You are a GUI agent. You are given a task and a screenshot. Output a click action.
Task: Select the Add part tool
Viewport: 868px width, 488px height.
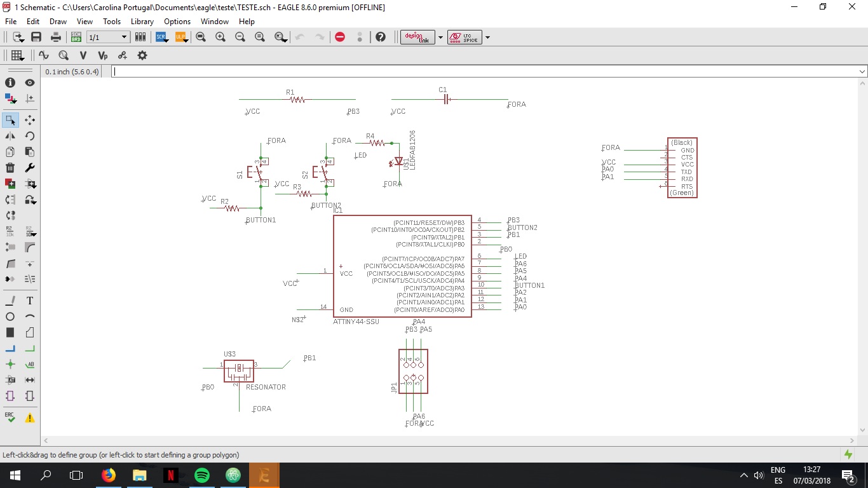tap(10, 184)
